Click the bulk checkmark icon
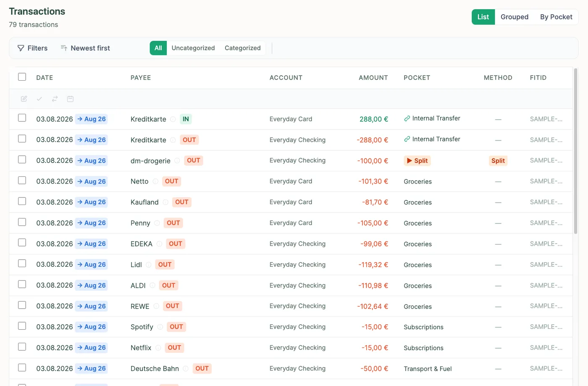The height and width of the screenshot is (386, 588). (x=39, y=99)
